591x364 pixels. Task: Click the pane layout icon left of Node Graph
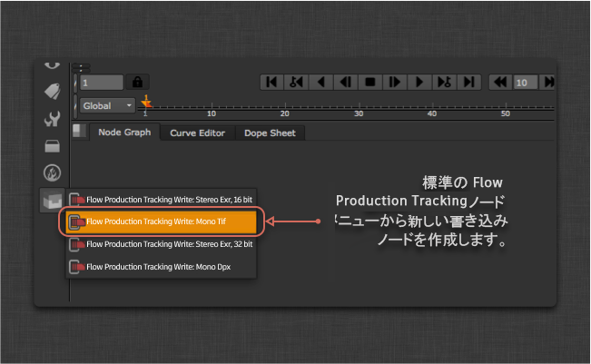(79, 131)
